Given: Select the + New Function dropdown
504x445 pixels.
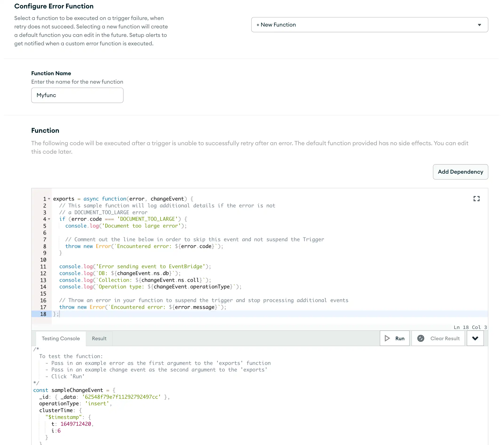Looking at the screenshot, I should (x=369, y=24).
